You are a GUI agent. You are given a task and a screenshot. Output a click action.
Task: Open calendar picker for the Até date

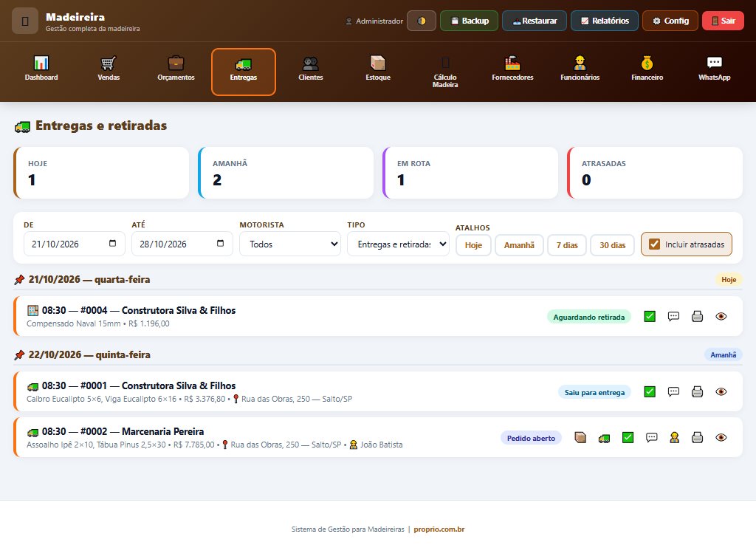coord(220,244)
